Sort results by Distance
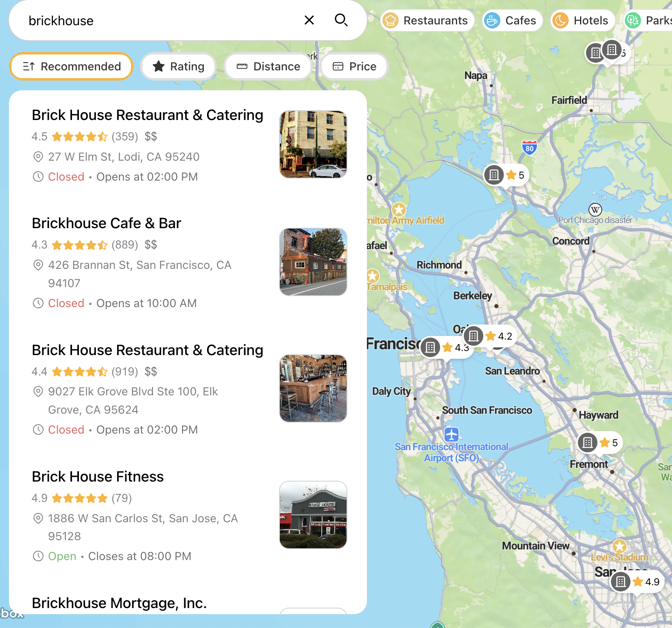Image resolution: width=672 pixels, height=628 pixels. pos(268,66)
